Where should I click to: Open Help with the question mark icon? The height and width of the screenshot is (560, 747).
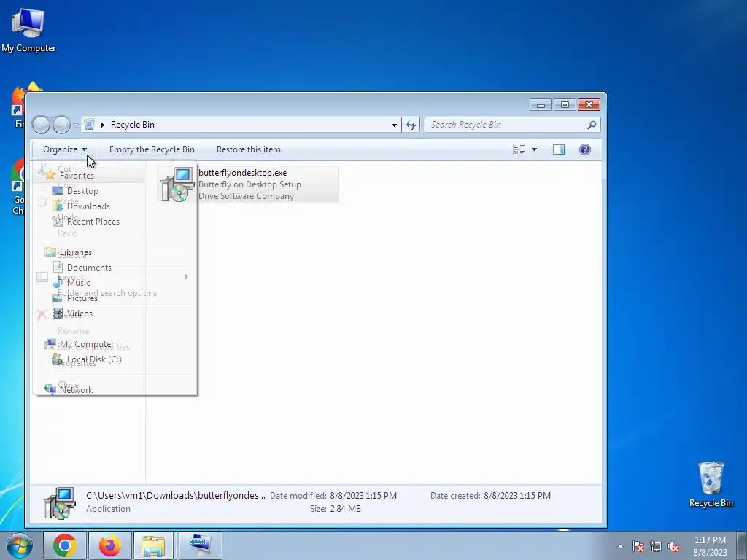tap(584, 149)
